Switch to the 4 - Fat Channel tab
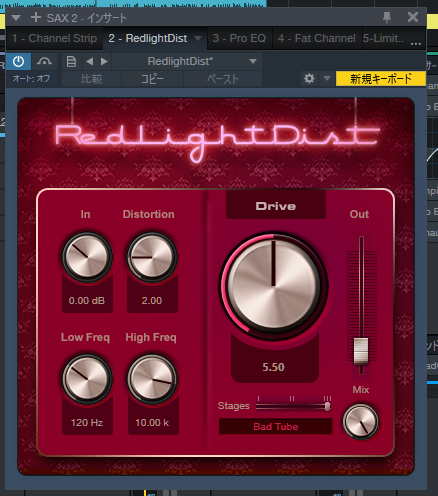The width and height of the screenshot is (438, 496). coord(317,38)
